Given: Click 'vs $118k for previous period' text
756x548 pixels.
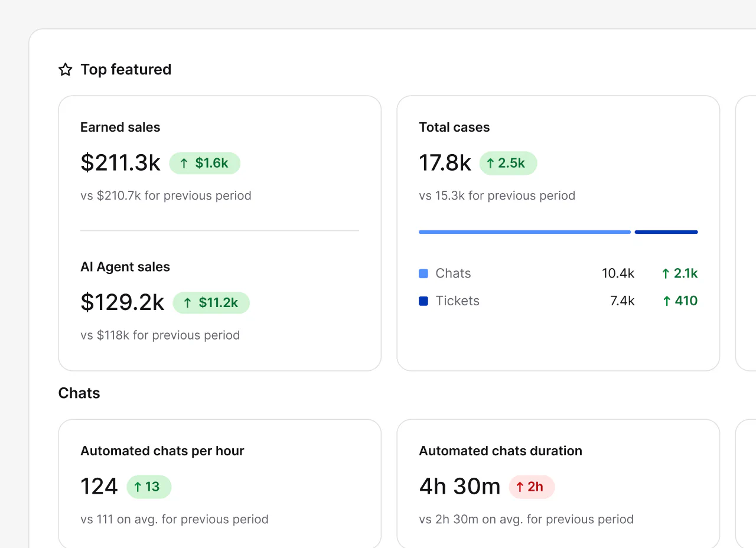Looking at the screenshot, I should pos(160,335).
